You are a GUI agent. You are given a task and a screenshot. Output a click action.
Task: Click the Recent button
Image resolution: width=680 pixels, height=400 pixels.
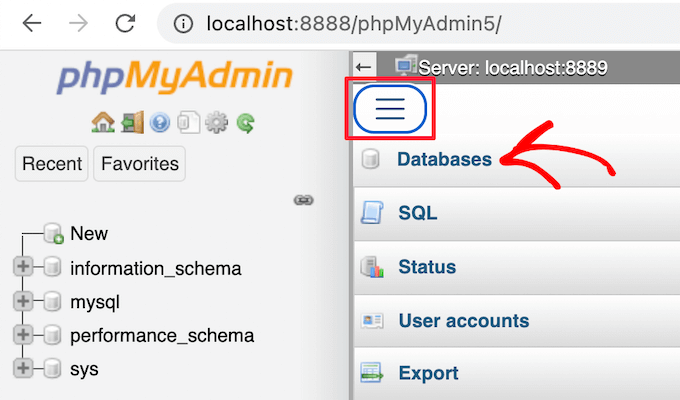(x=52, y=164)
